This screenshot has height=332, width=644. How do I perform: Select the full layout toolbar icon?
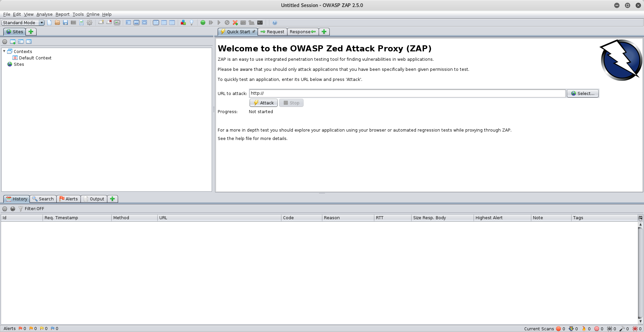coord(145,22)
